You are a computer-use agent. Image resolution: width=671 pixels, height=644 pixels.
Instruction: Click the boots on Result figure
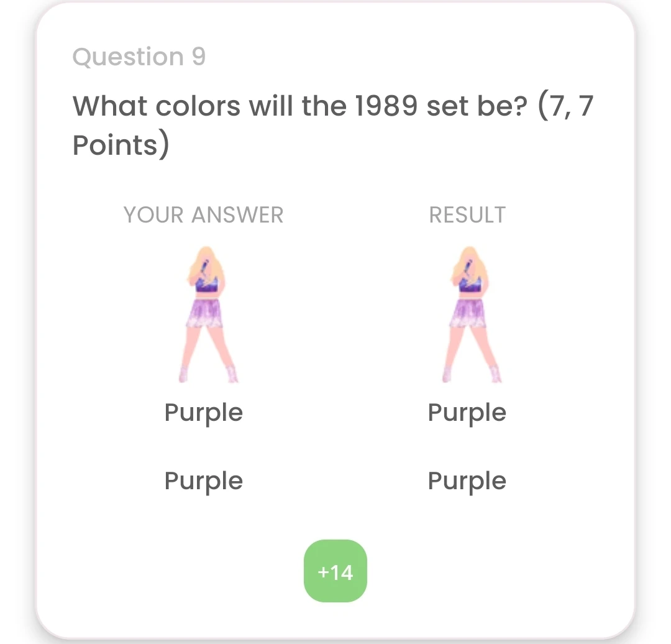pos(495,374)
